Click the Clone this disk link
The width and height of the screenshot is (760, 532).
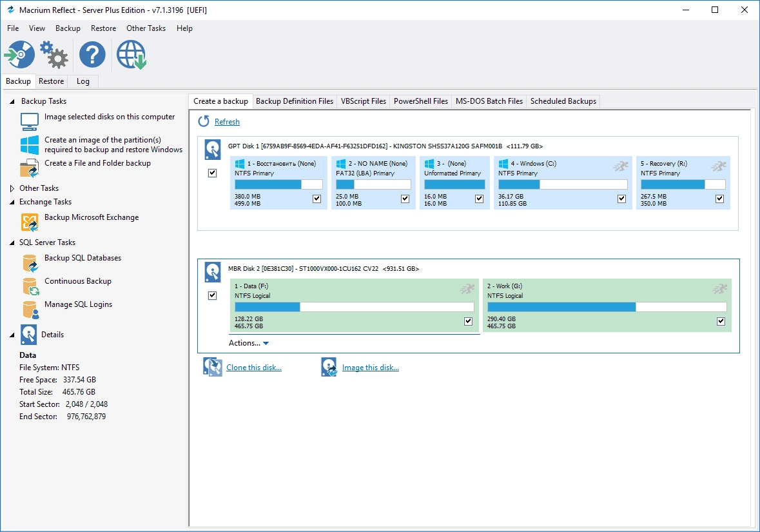(x=254, y=368)
